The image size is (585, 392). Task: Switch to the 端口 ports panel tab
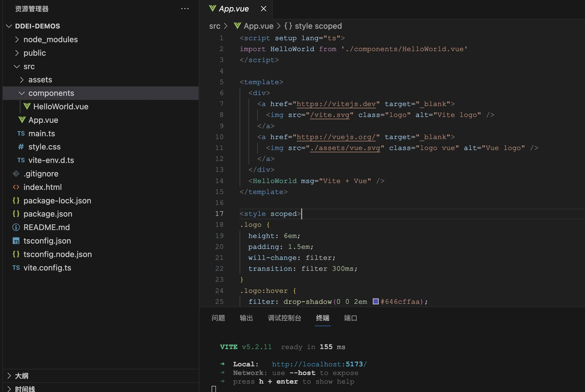pos(350,318)
